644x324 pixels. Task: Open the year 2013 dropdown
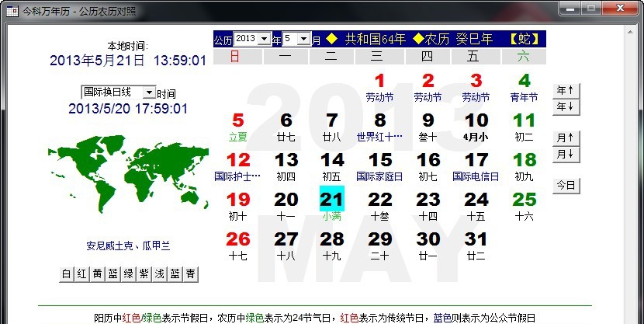click(252, 39)
